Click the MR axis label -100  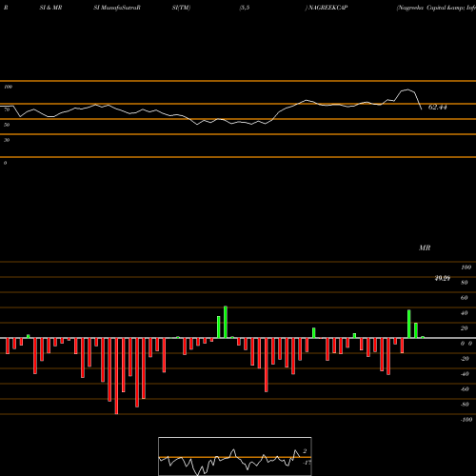pos(466,420)
